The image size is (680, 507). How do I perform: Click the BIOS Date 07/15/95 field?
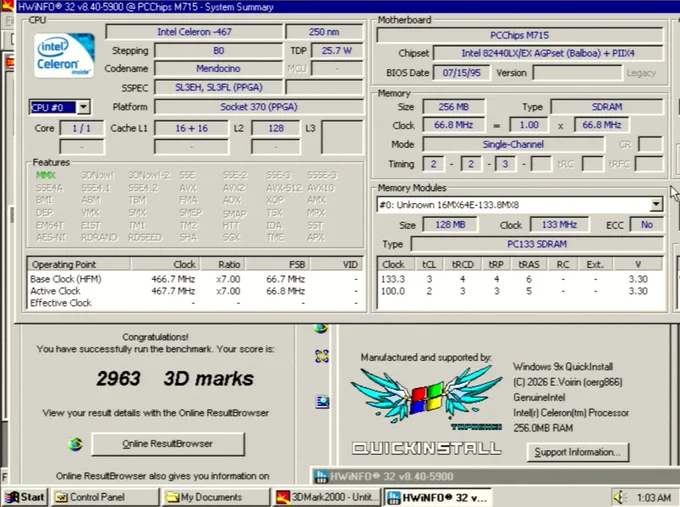461,72
